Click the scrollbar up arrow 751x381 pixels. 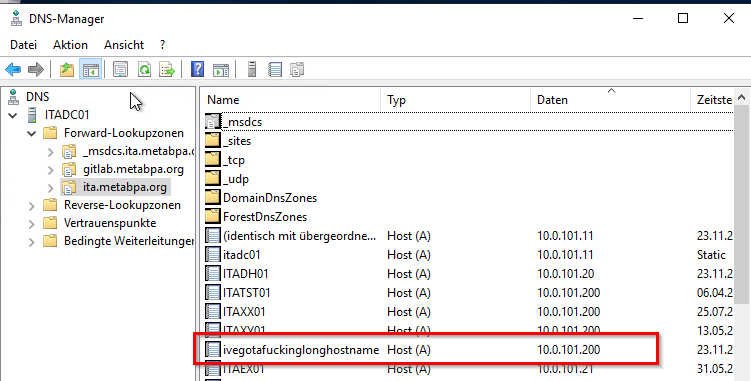pyautogui.click(x=742, y=97)
